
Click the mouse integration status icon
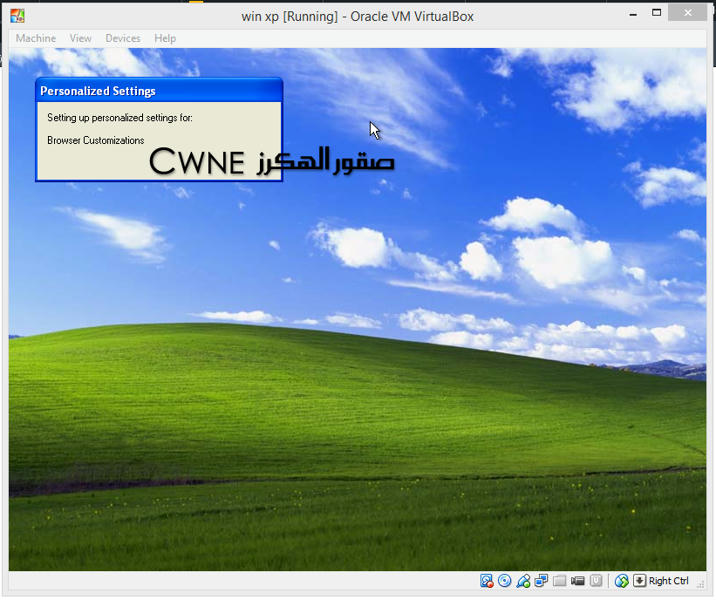point(621,581)
